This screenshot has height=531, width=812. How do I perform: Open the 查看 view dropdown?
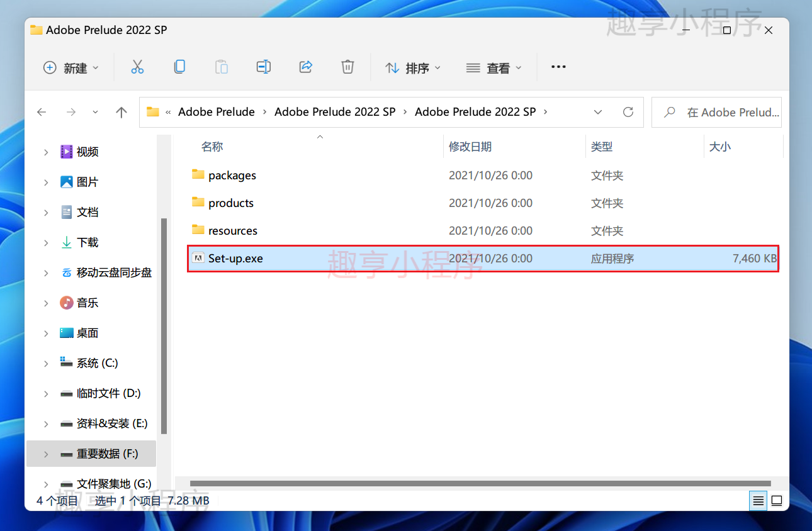(x=494, y=67)
